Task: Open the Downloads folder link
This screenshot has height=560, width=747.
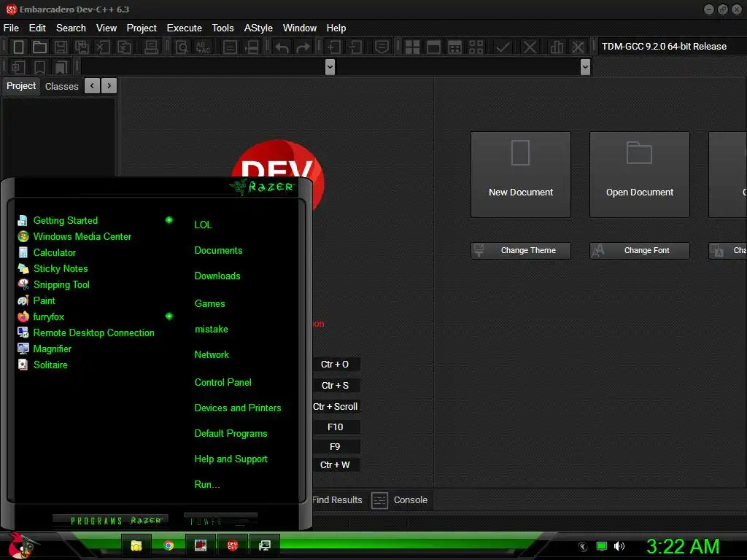Action: coord(217,276)
